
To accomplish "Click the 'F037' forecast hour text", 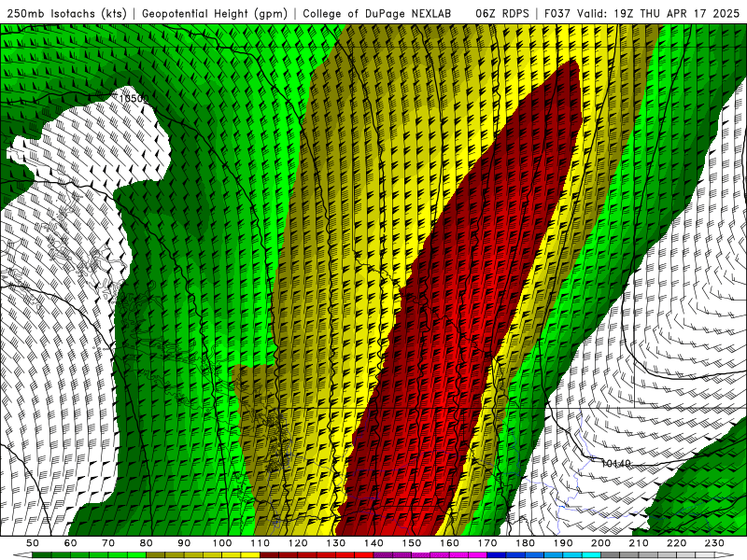I will point(558,14).
